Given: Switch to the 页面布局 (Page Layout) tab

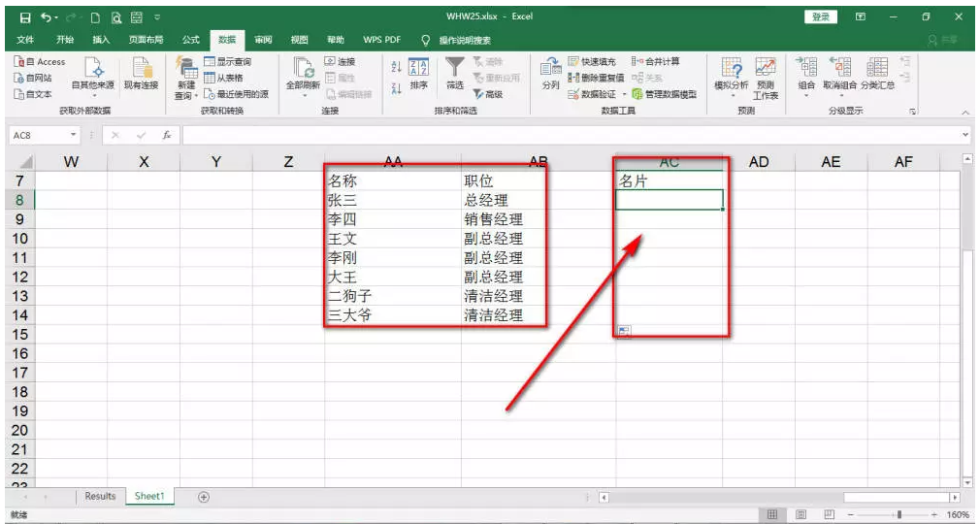Looking at the screenshot, I should click(x=146, y=40).
